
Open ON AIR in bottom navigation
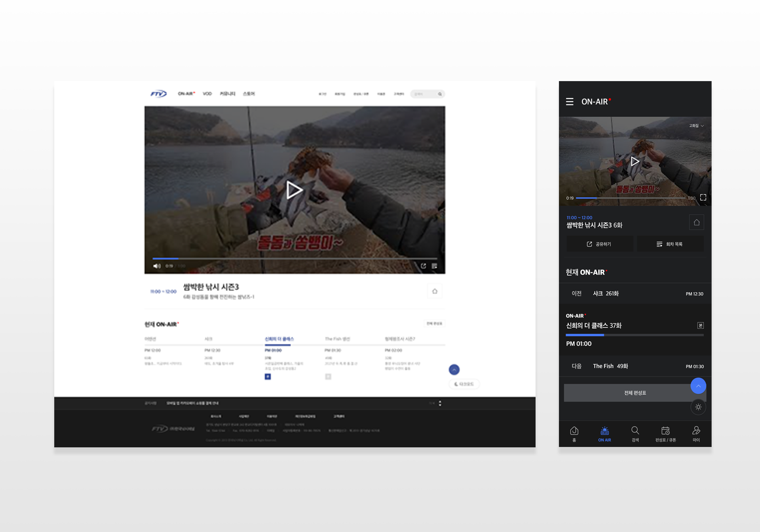tap(604, 434)
